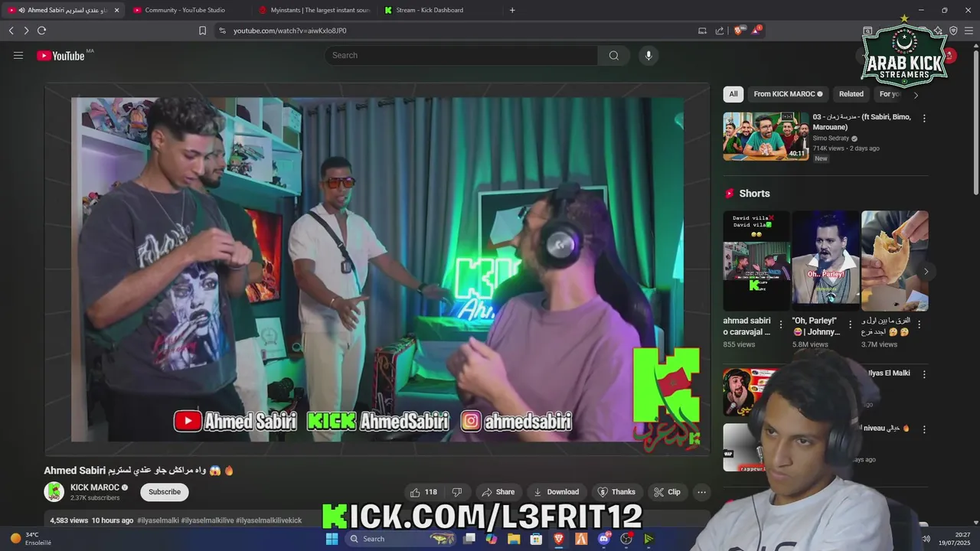Screen dimensions: 980x551
Task: Select the 'All' filter chip
Action: (733, 94)
